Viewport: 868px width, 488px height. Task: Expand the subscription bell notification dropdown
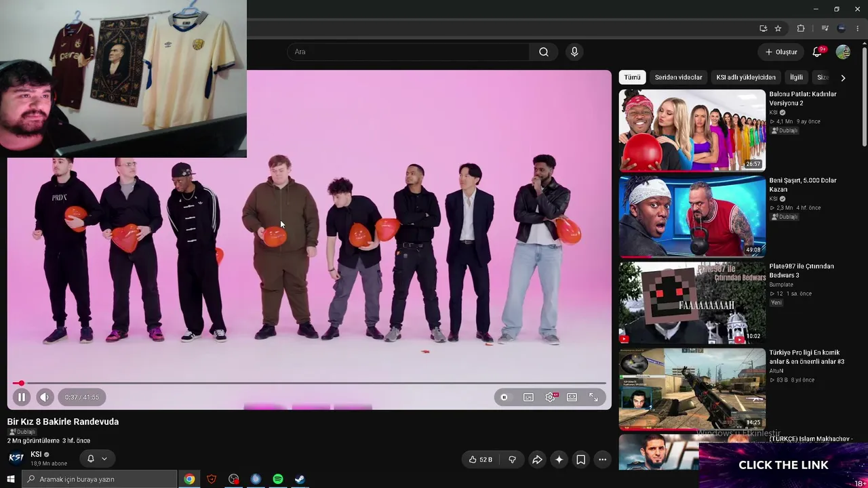[97, 459]
